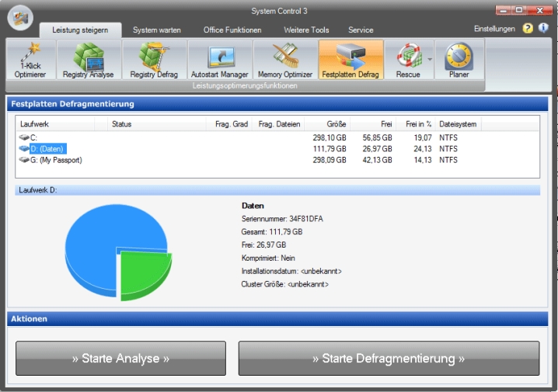Sort drives by Frei in % column
The height and width of the screenshot is (392, 558).
[418, 124]
